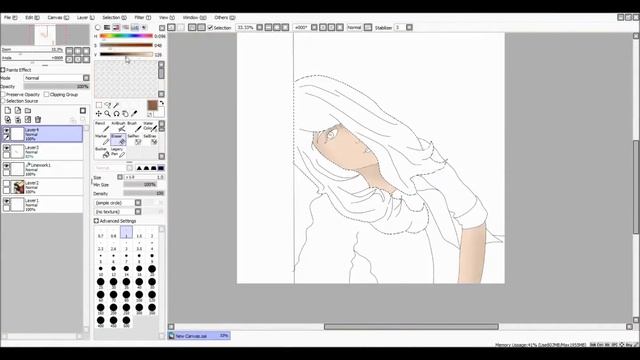Image resolution: width=640 pixels, height=360 pixels.
Task: Select the Bucket fill tool
Action: point(102,153)
